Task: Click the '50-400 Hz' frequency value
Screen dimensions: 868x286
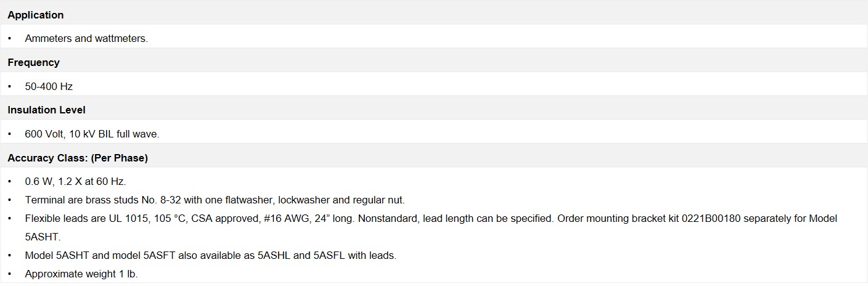Action: (49, 86)
